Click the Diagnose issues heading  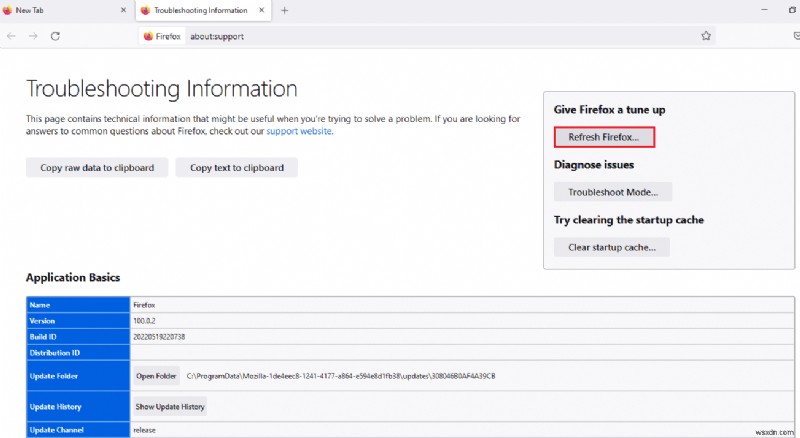pyautogui.click(x=594, y=164)
